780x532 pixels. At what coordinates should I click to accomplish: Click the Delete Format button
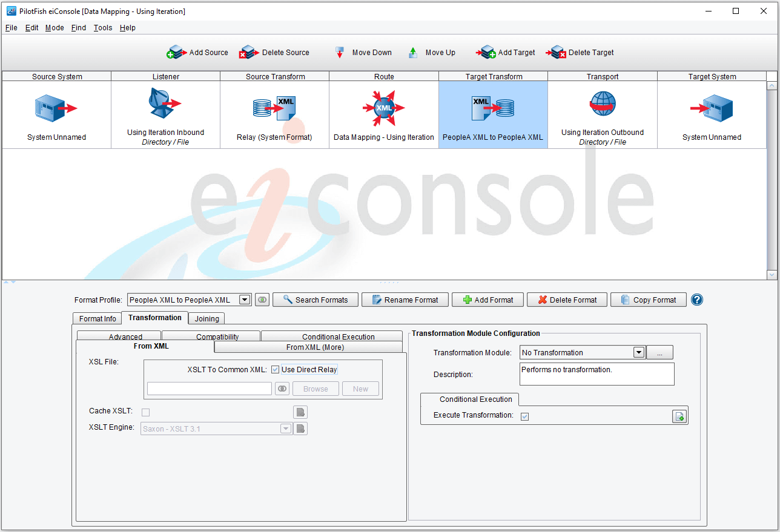tap(567, 300)
